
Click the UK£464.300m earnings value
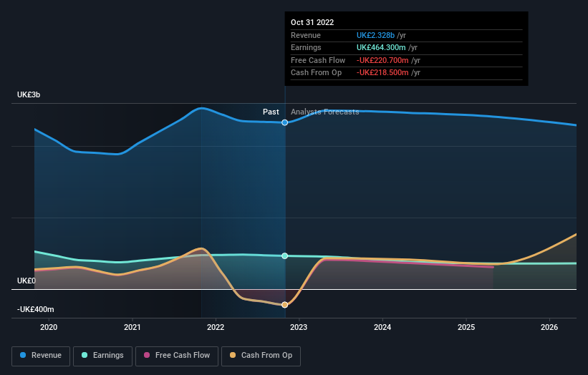(381, 47)
